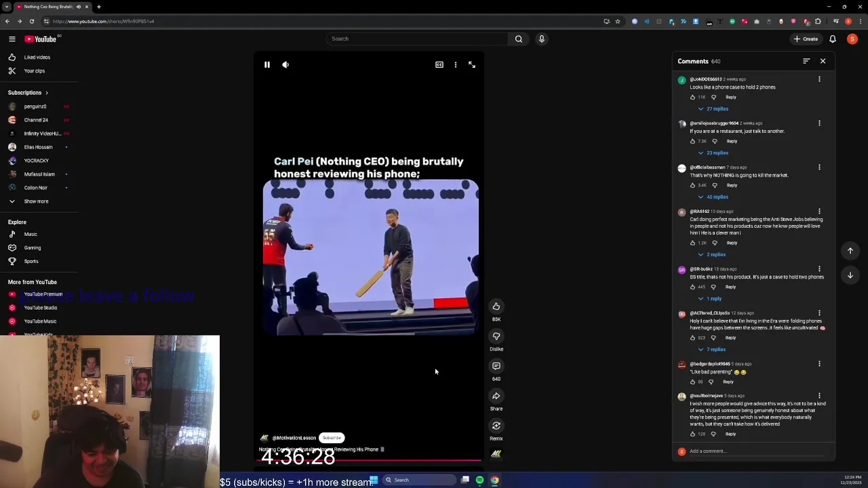The width and height of the screenshot is (868, 488).
Task: Expand the 7 replies thread
Action: click(712, 350)
